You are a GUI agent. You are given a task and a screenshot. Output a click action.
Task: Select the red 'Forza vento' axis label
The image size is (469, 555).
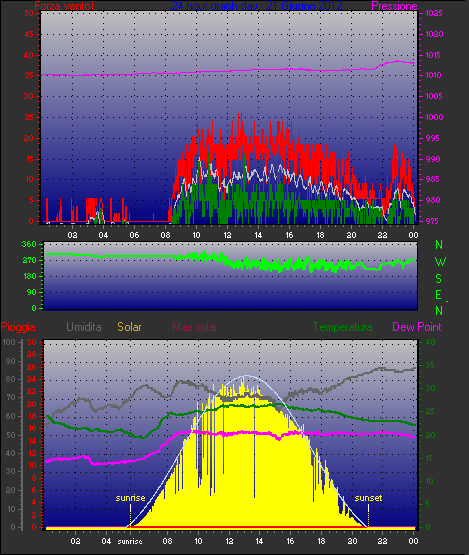[64, 6]
